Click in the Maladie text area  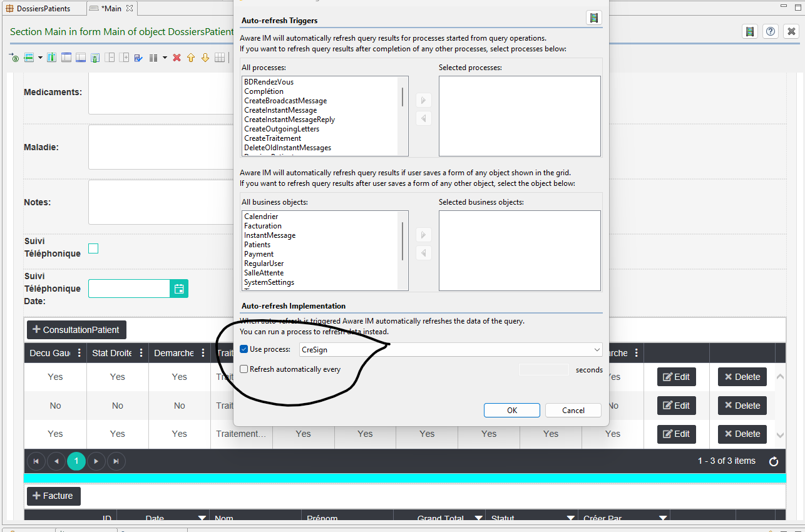pyautogui.click(x=161, y=147)
